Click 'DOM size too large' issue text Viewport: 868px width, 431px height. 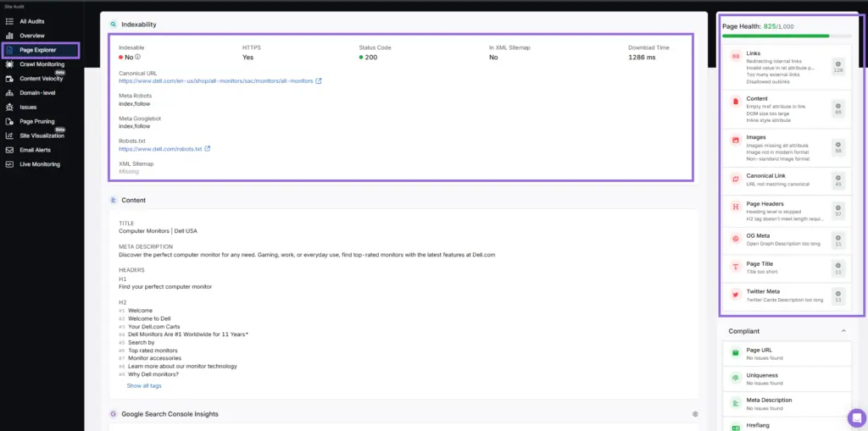point(766,113)
